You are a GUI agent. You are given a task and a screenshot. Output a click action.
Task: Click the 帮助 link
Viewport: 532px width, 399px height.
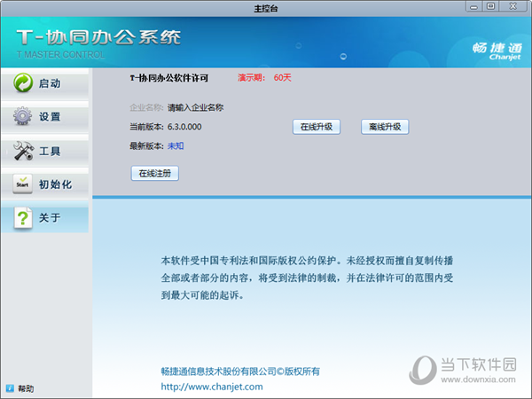tap(26, 388)
